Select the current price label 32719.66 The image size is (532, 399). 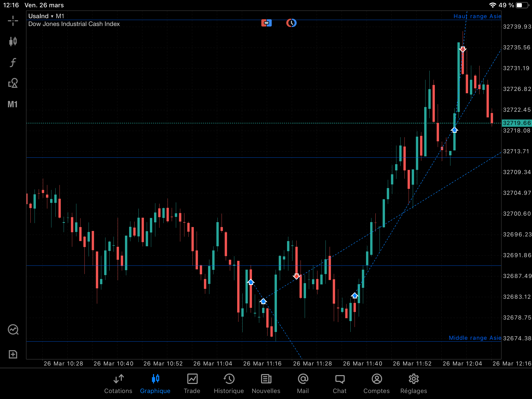pos(516,123)
